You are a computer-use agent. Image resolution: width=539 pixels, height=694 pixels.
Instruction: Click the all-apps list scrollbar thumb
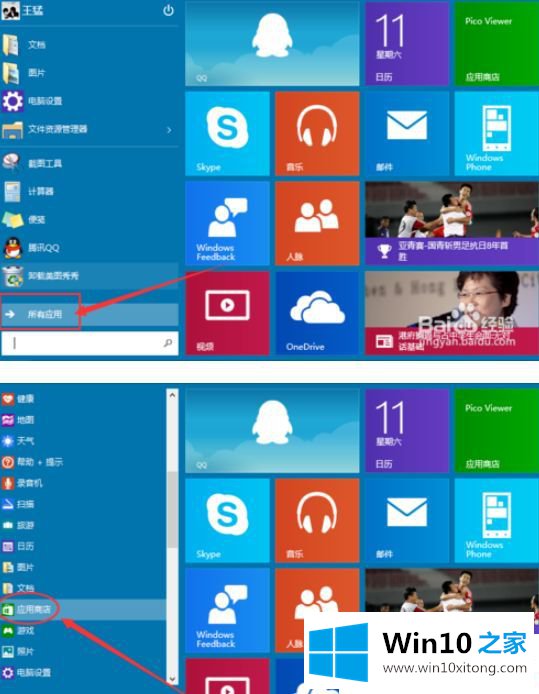(x=172, y=509)
